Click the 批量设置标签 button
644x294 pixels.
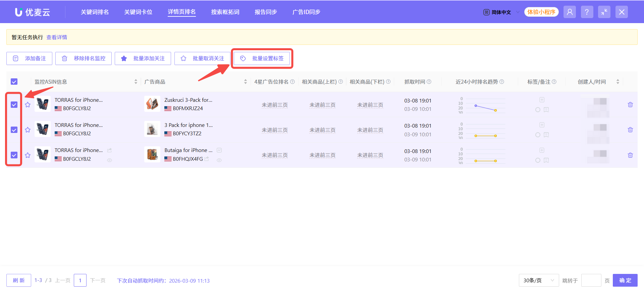[262, 59]
